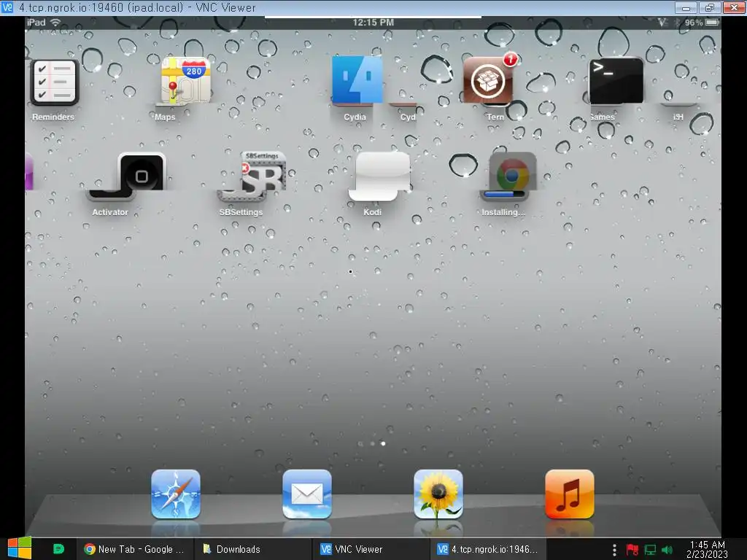Click the notification badge on Cydia
The width and height of the screenshot is (747, 560).
510,59
